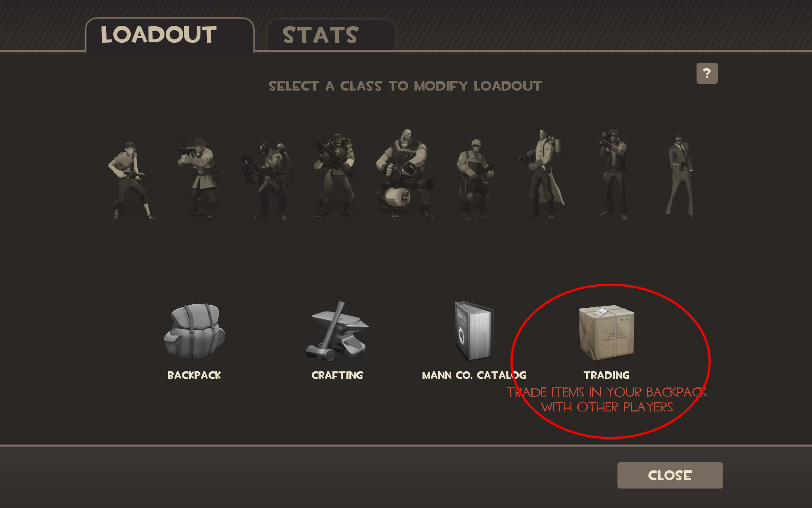The width and height of the screenshot is (812, 508).
Task: Pick the Demoman class figure
Action: click(335, 177)
